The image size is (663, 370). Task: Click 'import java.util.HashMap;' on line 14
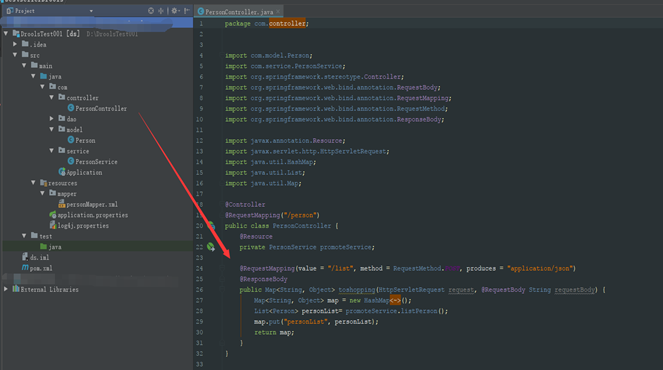click(x=271, y=162)
